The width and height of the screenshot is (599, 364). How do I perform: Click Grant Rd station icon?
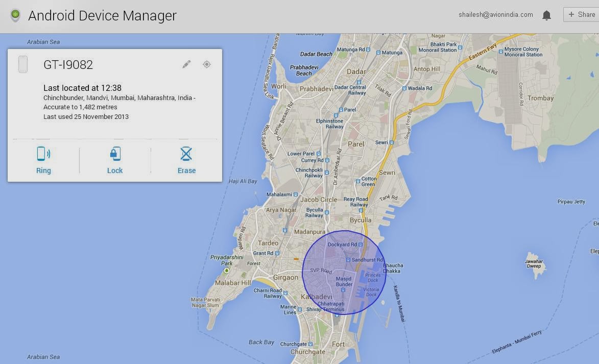(x=277, y=253)
